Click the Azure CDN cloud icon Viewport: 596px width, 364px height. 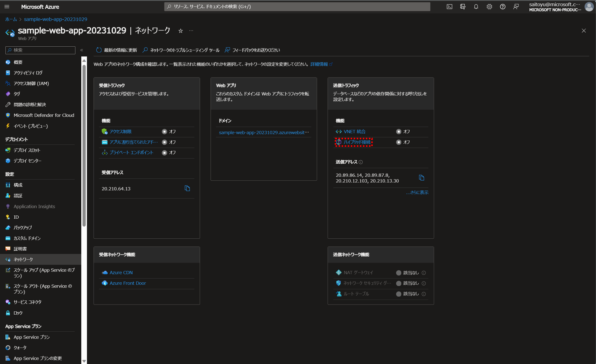104,273
